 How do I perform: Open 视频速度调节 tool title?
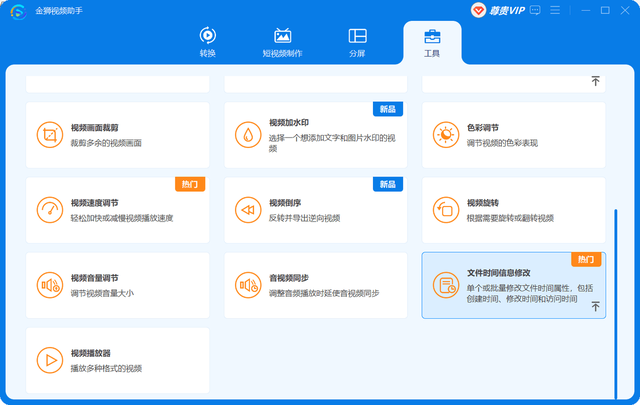coord(95,203)
